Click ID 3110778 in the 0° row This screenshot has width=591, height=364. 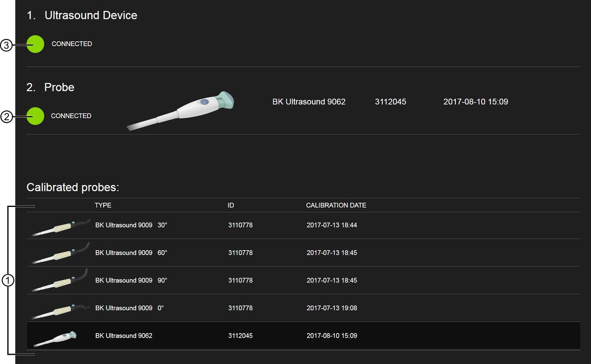(x=240, y=308)
